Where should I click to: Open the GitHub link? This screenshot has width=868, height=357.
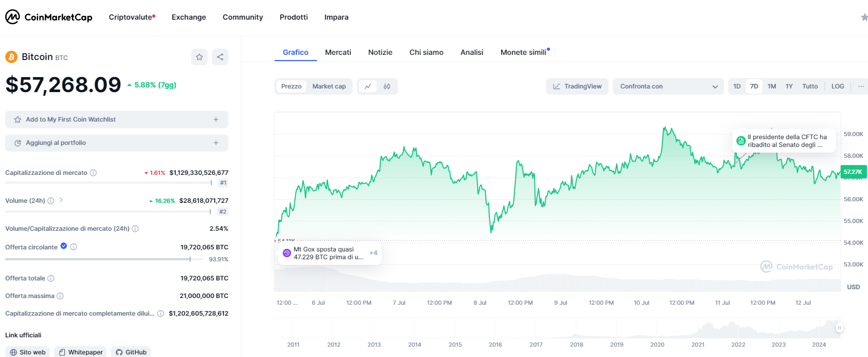click(x=131, y=352)
